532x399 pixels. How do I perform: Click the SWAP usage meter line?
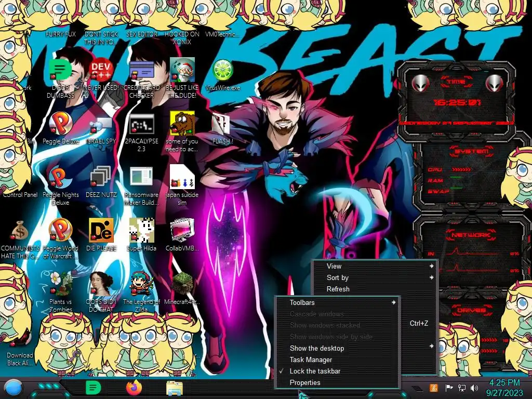(x=457, y=187)
